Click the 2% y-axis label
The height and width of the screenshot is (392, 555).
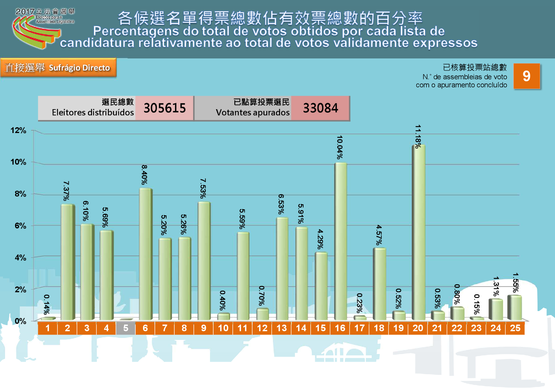20,290
